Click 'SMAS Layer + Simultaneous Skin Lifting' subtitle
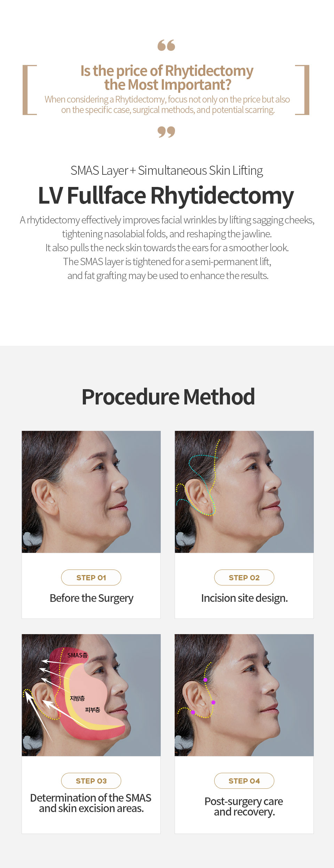Image resolution: width=334 pixels, height=868 pixels. tap(167, 171)
